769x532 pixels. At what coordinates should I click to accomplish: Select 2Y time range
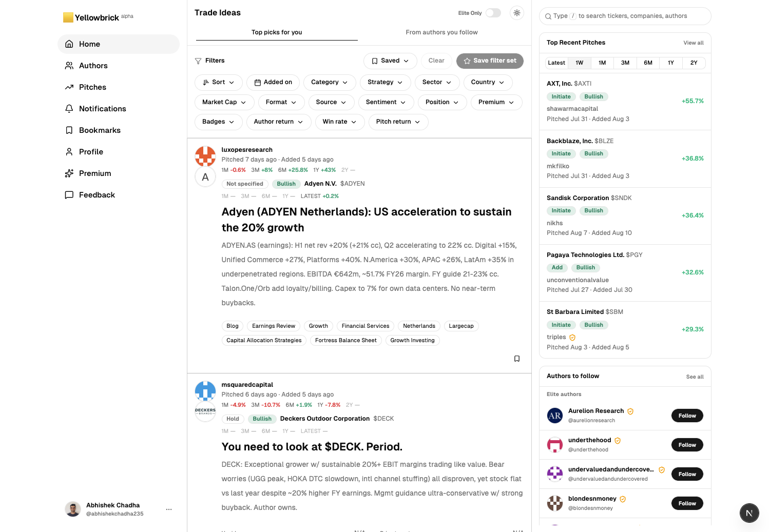tap(694, 63)
